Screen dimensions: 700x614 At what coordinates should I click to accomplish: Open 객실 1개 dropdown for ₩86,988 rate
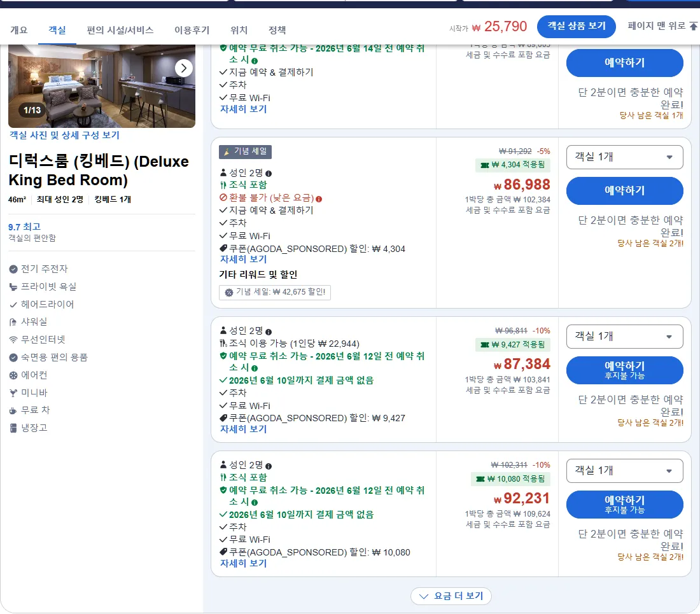(x=624, y=157)
